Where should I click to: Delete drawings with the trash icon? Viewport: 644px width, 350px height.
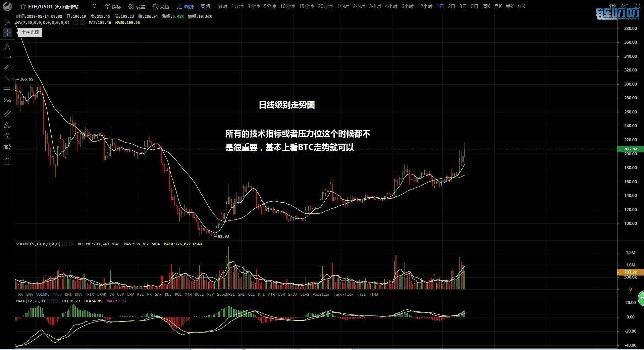click(7, 161)
